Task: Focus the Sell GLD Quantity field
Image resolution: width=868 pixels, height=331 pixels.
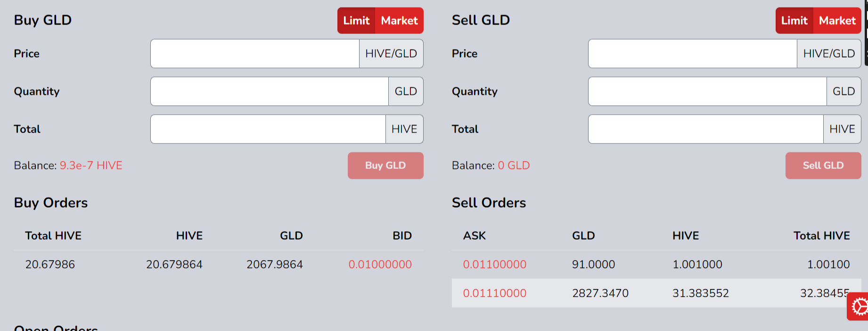Action: (707, 91)
